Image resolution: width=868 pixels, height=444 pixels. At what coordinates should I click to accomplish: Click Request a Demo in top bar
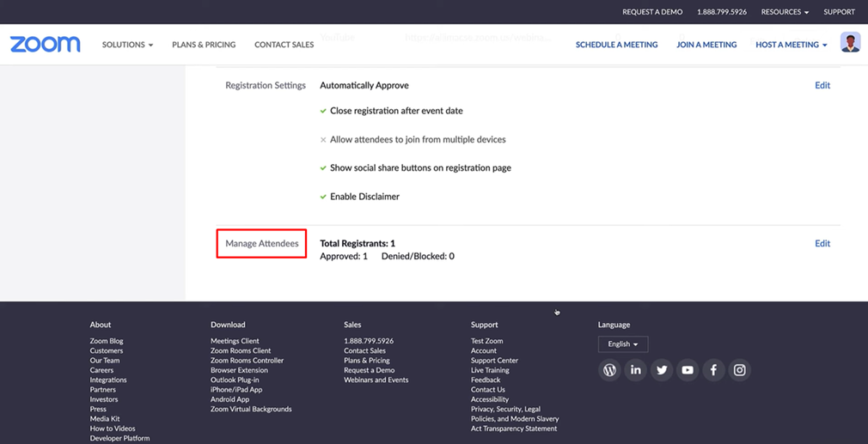tap(651, 12)
